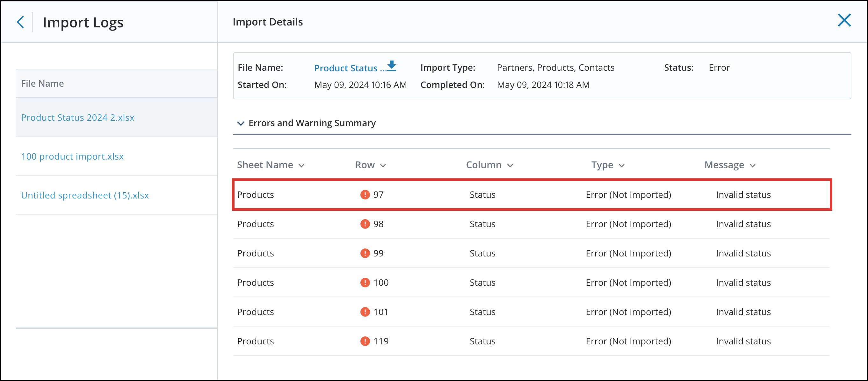Click the error icon on row 101
The image size is (868, 381).
[365, 312]
